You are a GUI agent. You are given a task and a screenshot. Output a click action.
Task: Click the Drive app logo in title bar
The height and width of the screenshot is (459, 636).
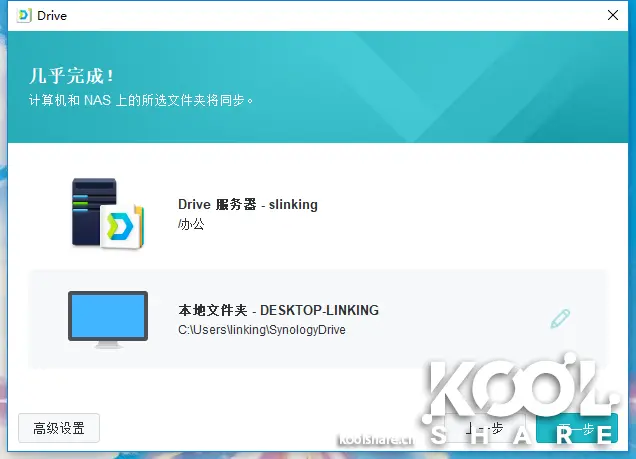(x=24, y=15)
